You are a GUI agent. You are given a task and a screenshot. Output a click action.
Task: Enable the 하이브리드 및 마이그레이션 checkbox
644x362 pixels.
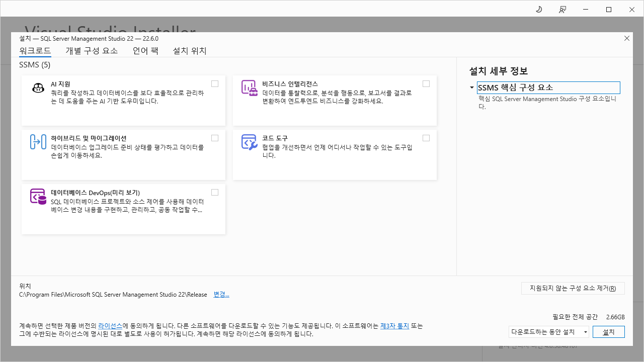(215, 138)
